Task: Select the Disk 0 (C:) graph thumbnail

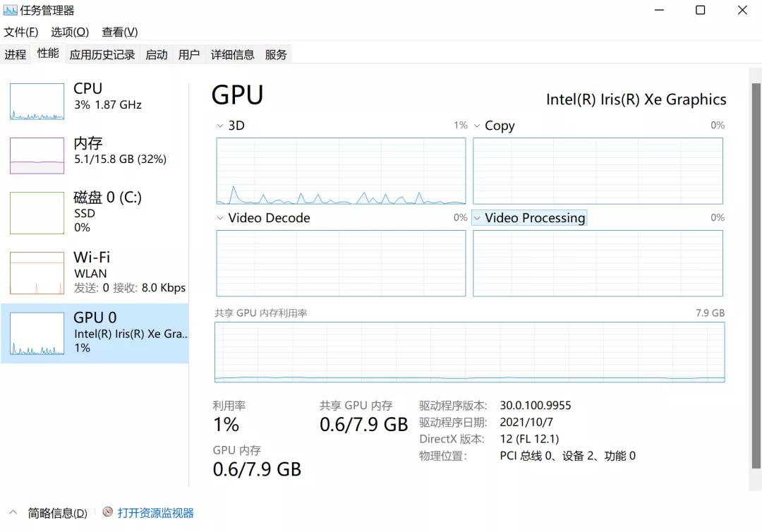Action: 37,212
